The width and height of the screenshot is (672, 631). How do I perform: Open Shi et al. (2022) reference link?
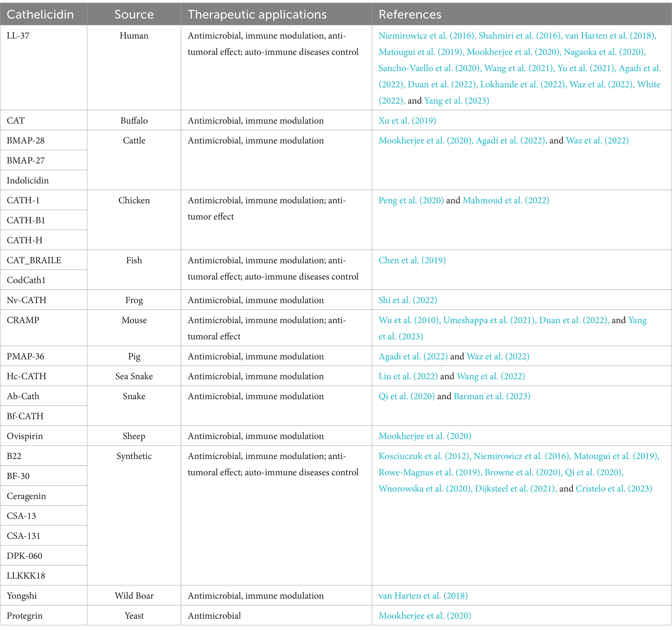tap(408, 300)
